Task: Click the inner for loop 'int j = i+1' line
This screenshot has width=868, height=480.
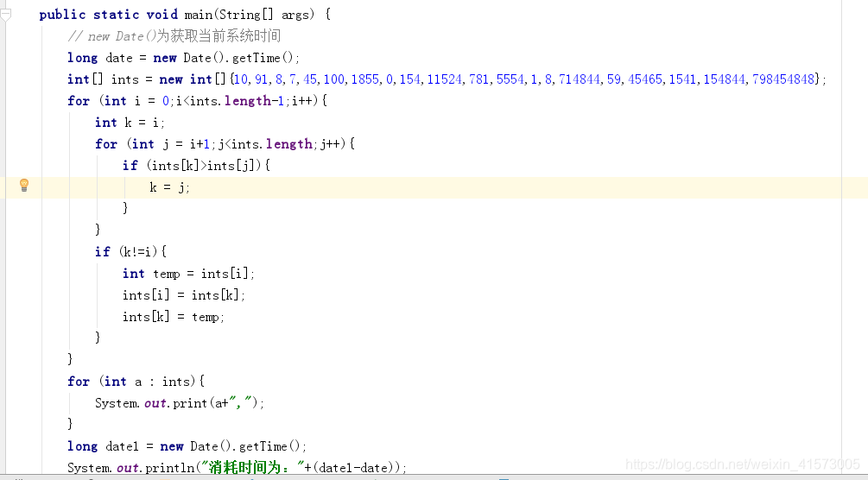Action: [x=225, y=144]
